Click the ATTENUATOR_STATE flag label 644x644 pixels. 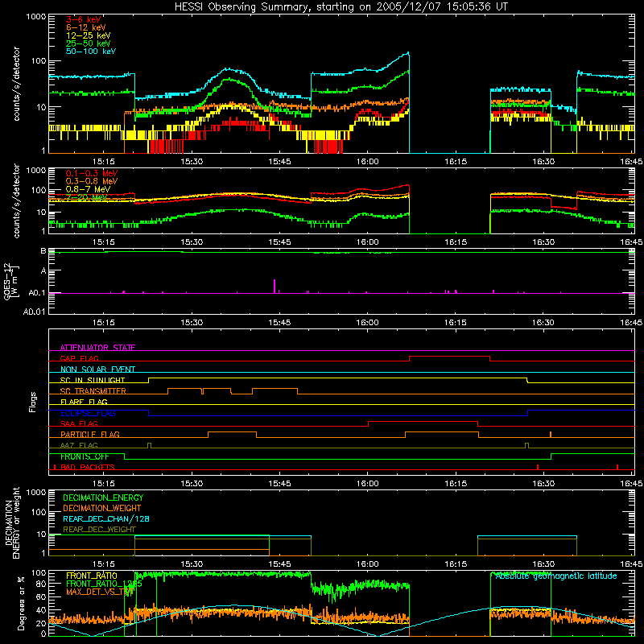tap(97, 348)
